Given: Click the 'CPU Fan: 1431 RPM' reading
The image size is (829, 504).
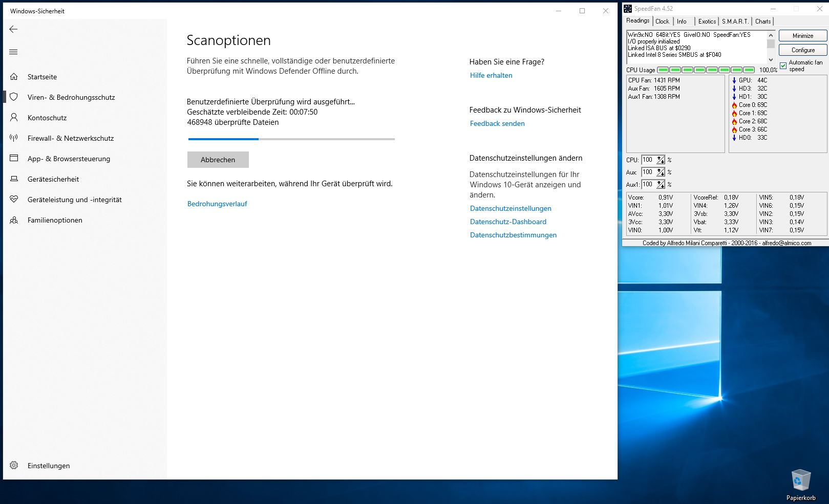Looking at the screenshot, I should [654, 80].
